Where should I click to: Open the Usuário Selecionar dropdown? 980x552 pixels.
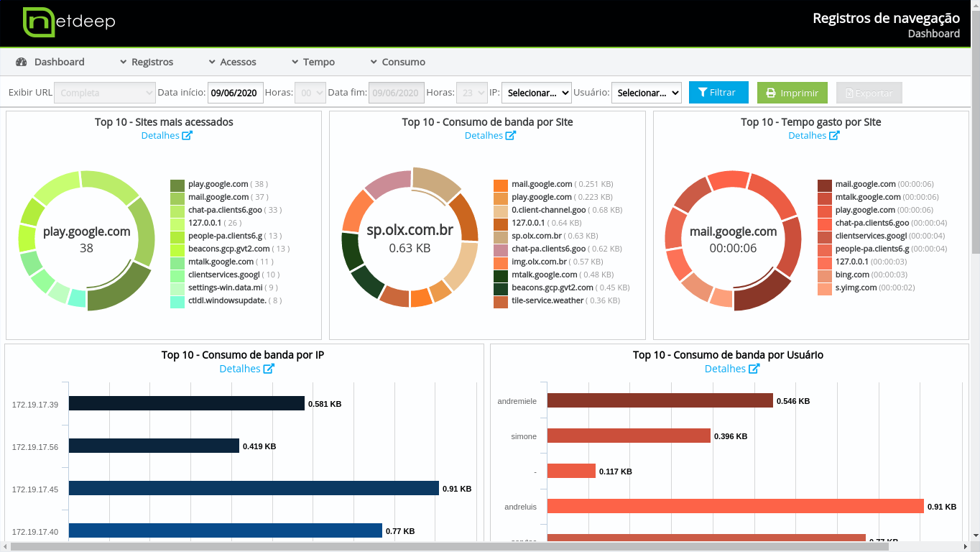coord(646,93)
